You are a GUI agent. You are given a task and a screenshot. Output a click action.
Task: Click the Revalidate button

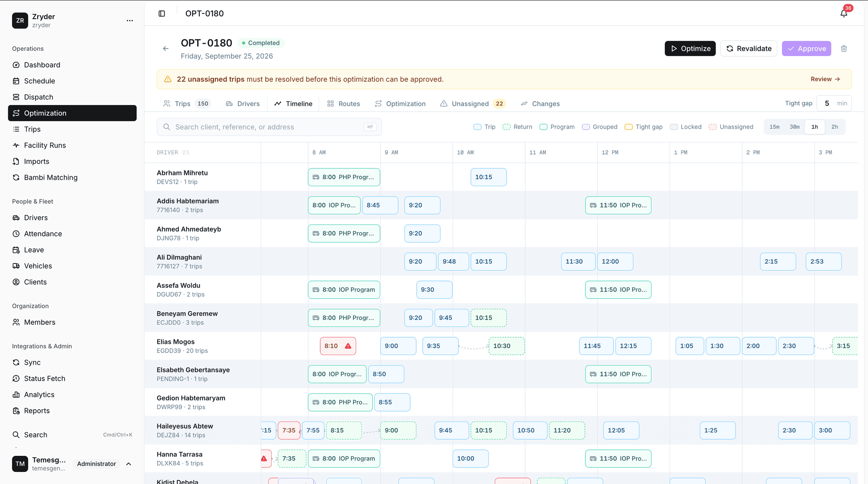tap(749, 49)
